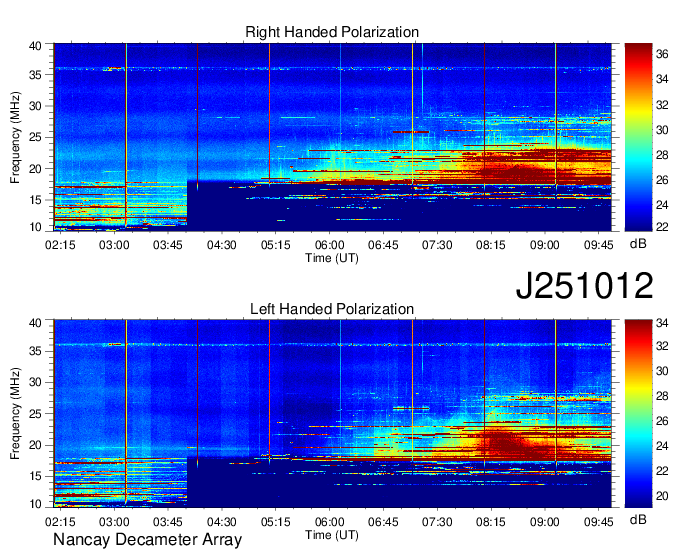Click the left-handed plot's color bar
680x552 pixels.
(x=638, y=413)
